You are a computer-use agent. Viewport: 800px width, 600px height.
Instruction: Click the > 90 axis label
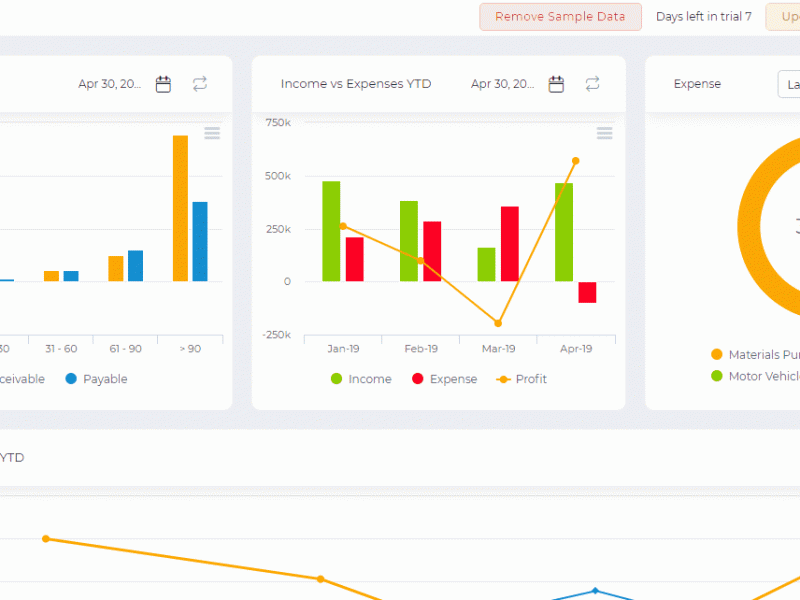190,348
